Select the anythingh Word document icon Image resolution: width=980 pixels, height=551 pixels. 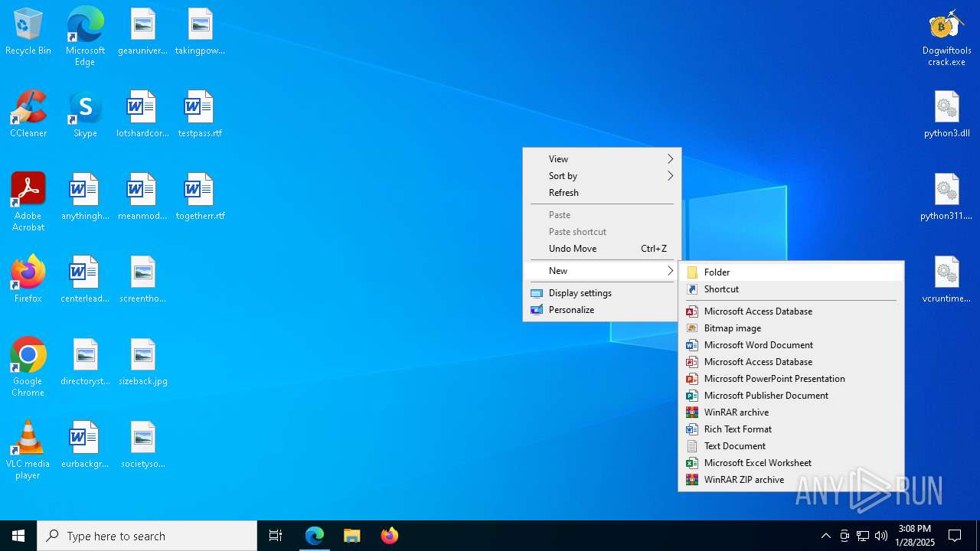(85, 197)
